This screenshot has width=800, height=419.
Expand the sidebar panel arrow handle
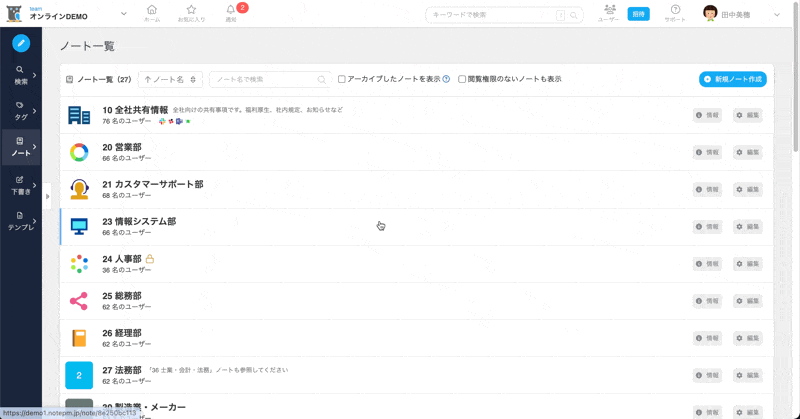(47, 196)
